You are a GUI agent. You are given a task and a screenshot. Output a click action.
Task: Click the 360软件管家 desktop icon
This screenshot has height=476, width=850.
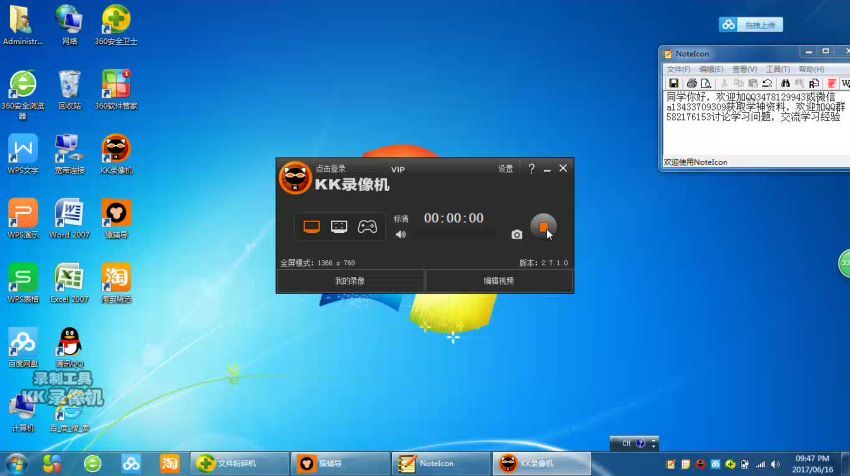116,90
